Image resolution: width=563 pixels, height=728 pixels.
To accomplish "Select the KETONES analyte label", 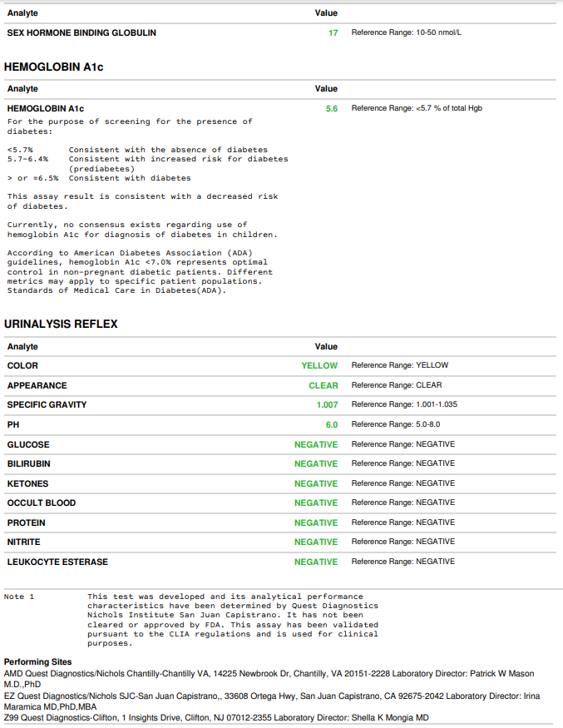I will [x=27, y=483].
